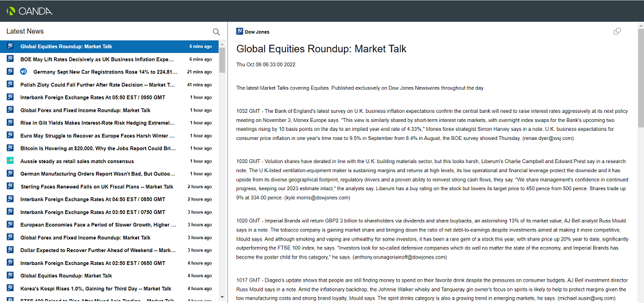The width and height of the screenshot is (644, 303).
Task: Click the news list scrollbar up arrow
Action: (x=222, y=44)
